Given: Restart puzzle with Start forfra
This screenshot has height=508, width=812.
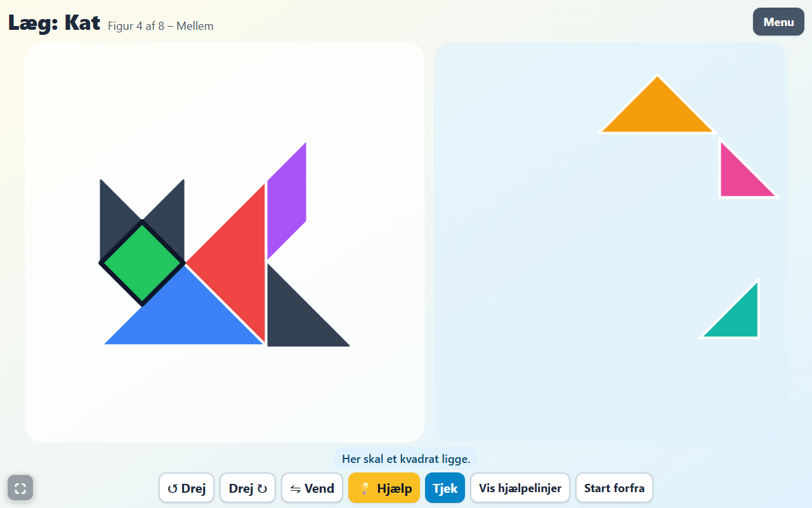Looking at the screenshot, I should (614, 488).
